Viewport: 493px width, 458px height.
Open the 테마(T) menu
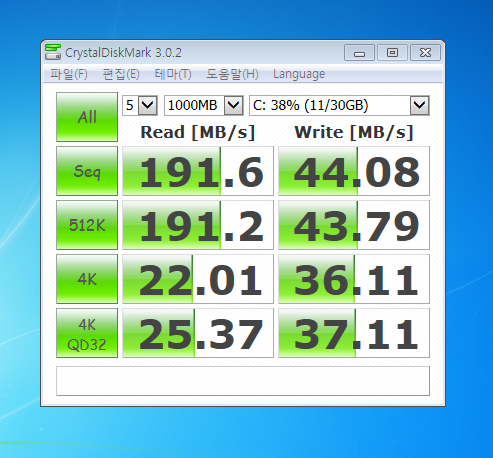[x=173, y=74]
